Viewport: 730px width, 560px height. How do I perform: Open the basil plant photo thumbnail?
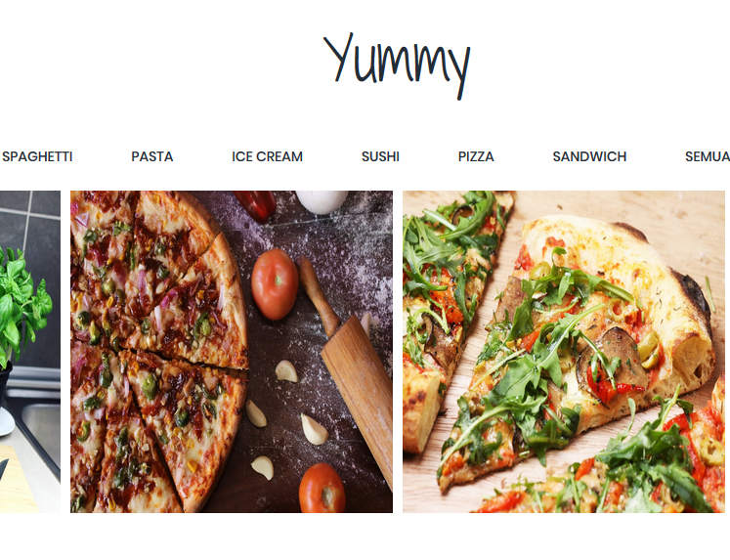[30, 352]
